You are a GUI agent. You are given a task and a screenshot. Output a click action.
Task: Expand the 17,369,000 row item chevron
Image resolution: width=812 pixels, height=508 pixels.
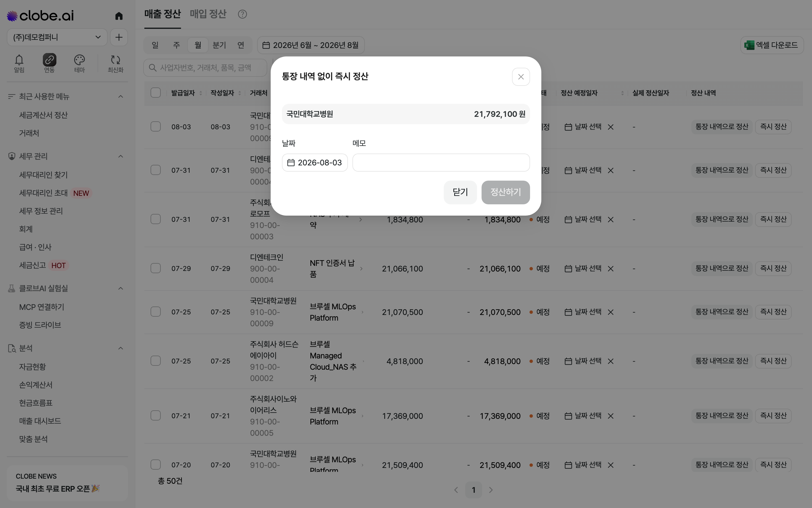coord(362,416)
